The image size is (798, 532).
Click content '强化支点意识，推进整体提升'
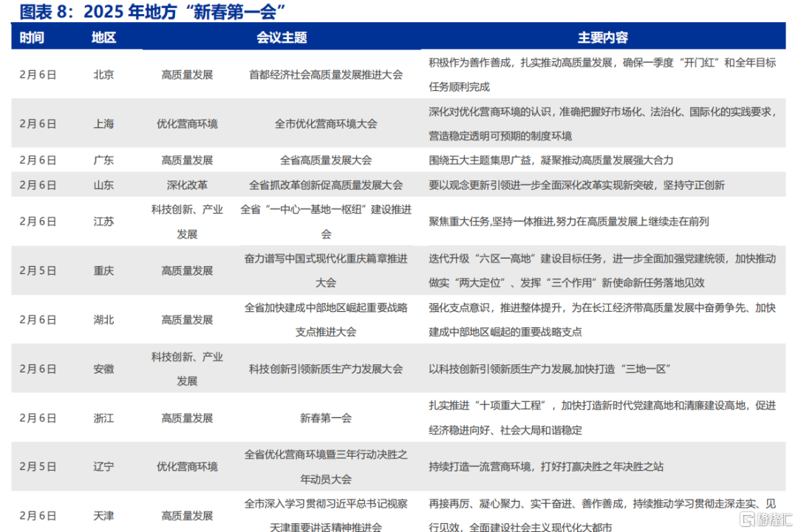tap(495, 307)
